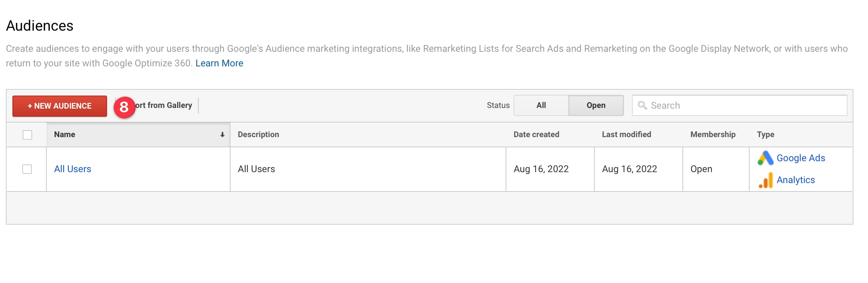Tick the select-all checkbox in table header
Viewport: 868px width, 283px height.
[x=27, y=135]
